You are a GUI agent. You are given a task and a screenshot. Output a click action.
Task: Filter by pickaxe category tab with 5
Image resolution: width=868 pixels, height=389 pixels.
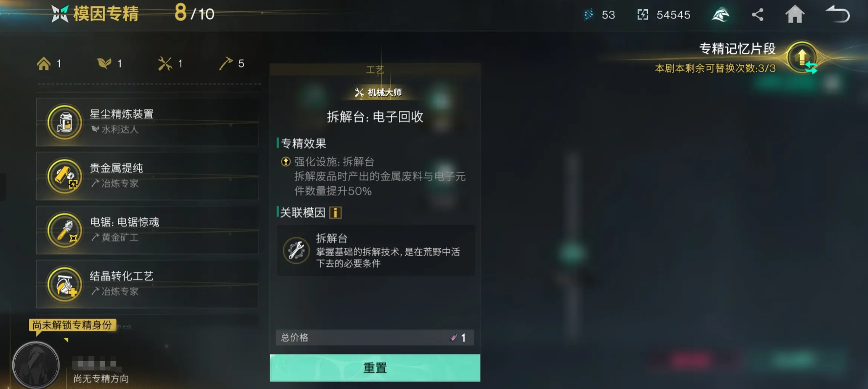click(x=232, y=64)
